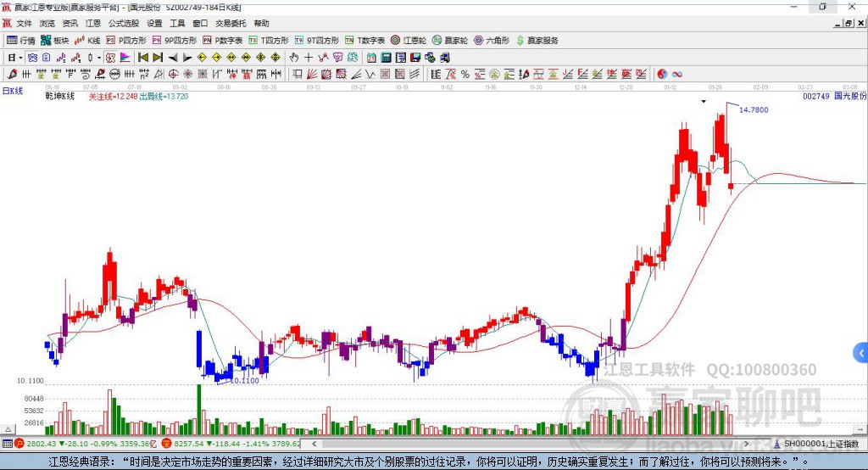Expand the blue side panel chevron
This screenshot has height=470, width=868.
click(x=861, y=353)
